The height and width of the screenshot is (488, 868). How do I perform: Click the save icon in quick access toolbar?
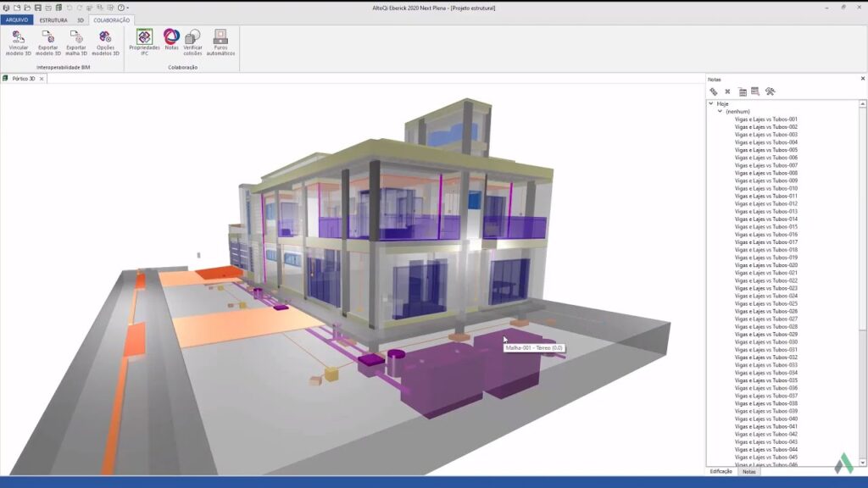click(x=38, y=8)
